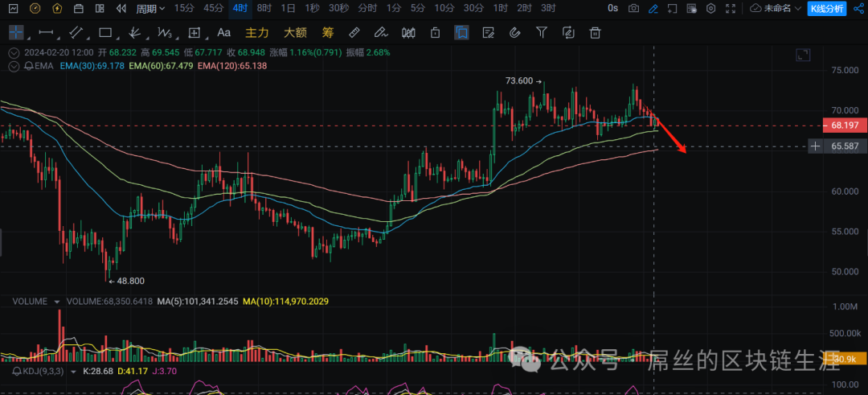
Task: Select the crosshair cursor tool
Action: coord(16,33)
